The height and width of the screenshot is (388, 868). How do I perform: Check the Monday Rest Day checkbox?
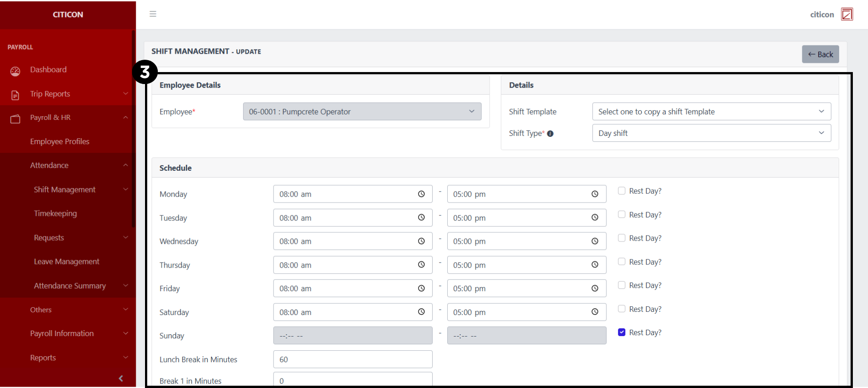point(622,191)
